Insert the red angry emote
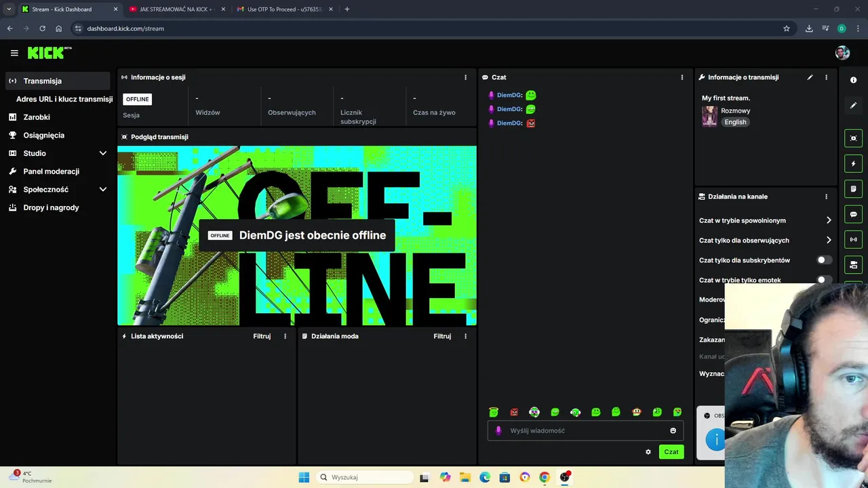The width and height of the screenshot is (868, 488). (x=514, y=412)
